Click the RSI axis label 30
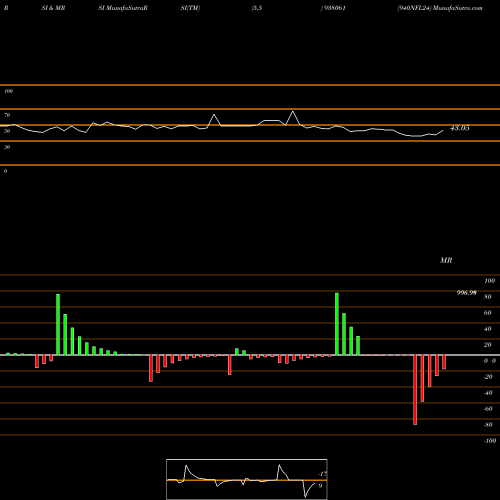This screenshot has width=500, height=500. point(7,147)
